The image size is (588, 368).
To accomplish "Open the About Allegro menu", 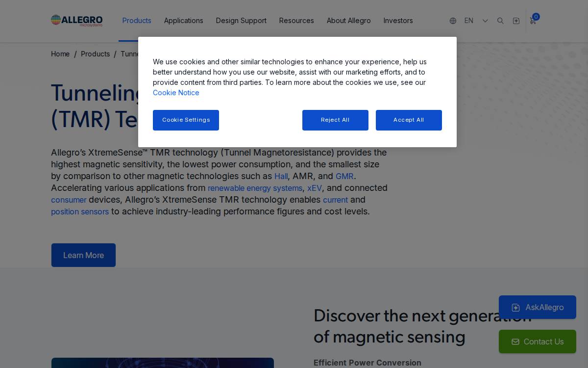I will pos(349,21).
